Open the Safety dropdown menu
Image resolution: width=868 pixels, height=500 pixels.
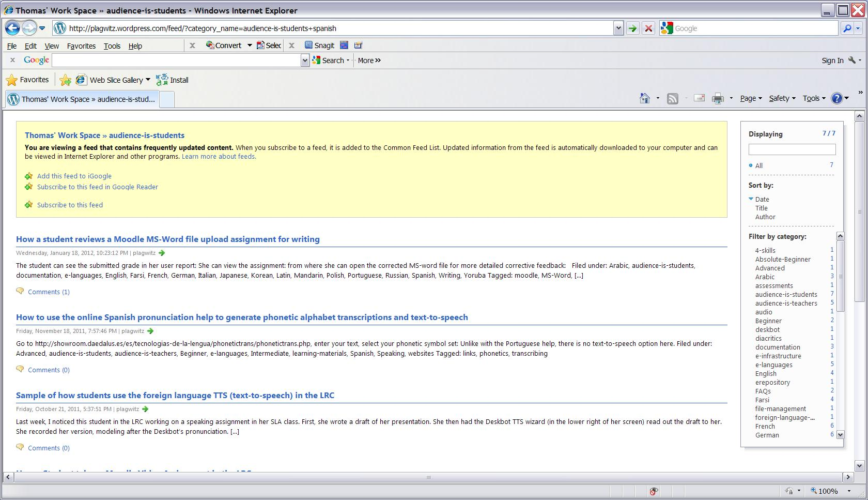[782, 98]
